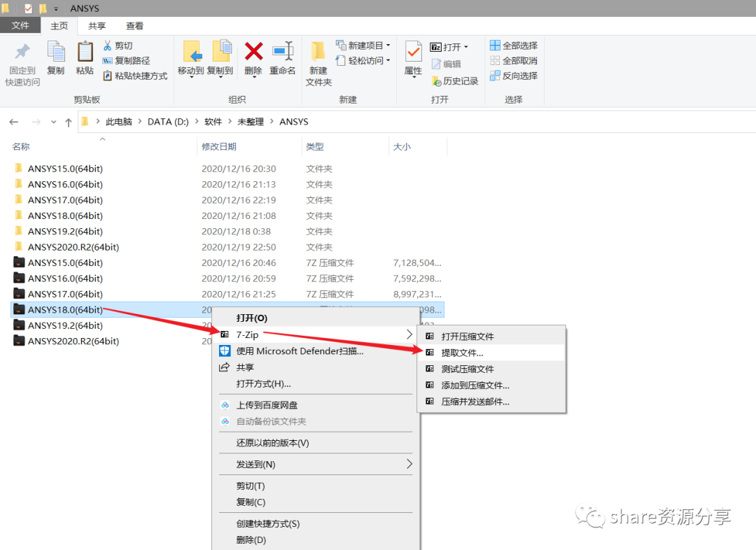Select the ANSYS2020.R2(64bit) 7Z archive
This screenshot has height=550, width=756.
pos(73,341)
